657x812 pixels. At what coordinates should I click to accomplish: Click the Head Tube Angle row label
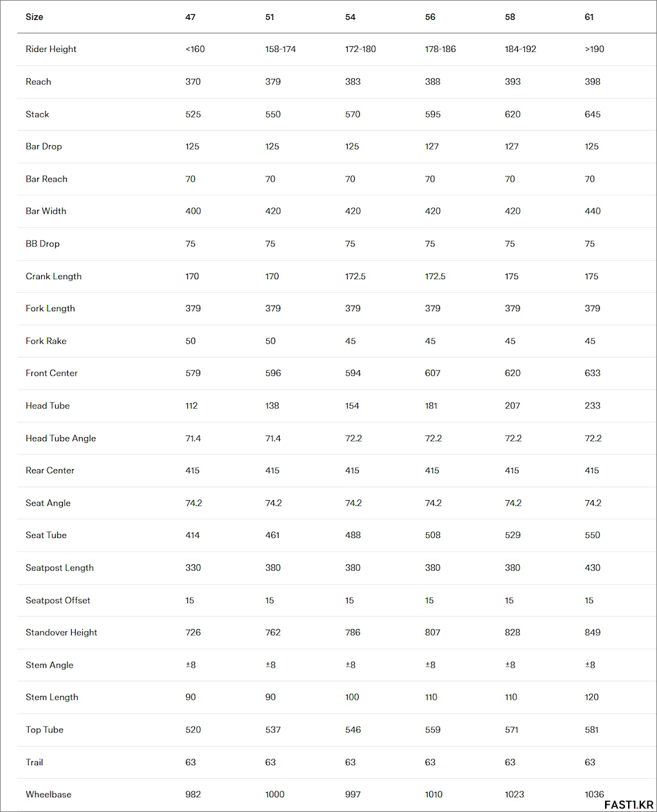coord(60,438)
